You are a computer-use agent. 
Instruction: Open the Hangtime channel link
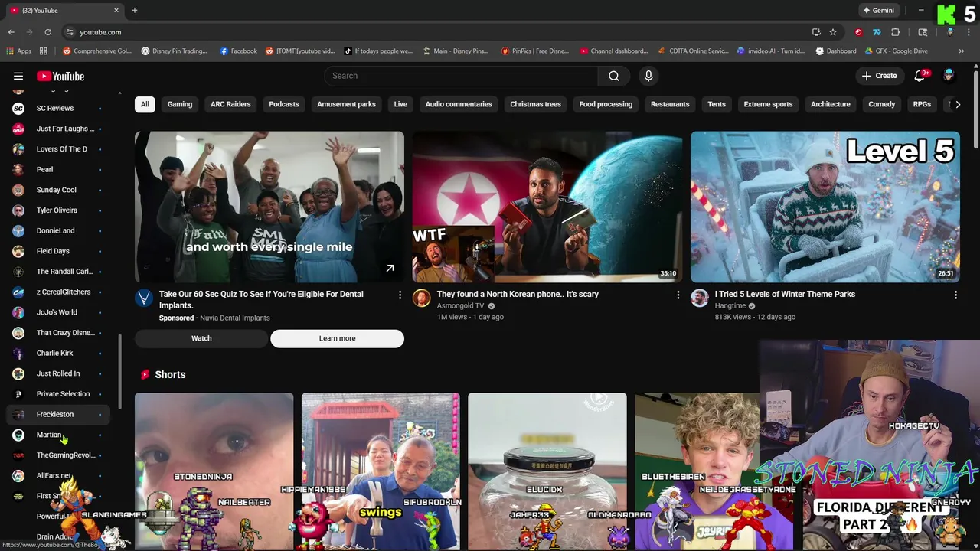click(x=730, y=305)
